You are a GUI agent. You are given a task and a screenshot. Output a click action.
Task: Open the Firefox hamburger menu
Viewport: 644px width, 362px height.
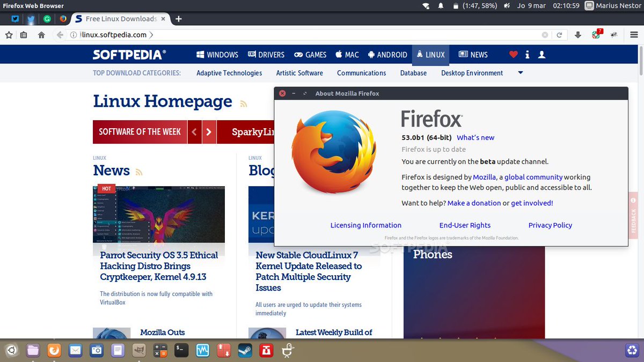coord(634,35)
